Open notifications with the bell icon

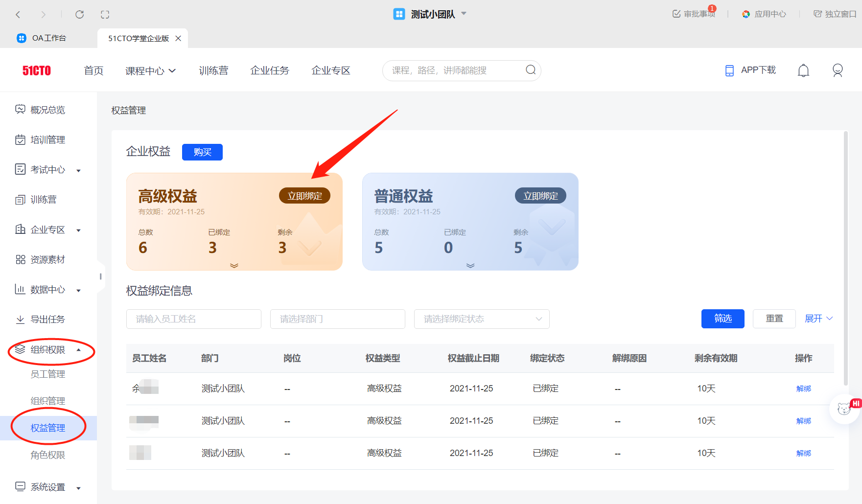(803, 71)
